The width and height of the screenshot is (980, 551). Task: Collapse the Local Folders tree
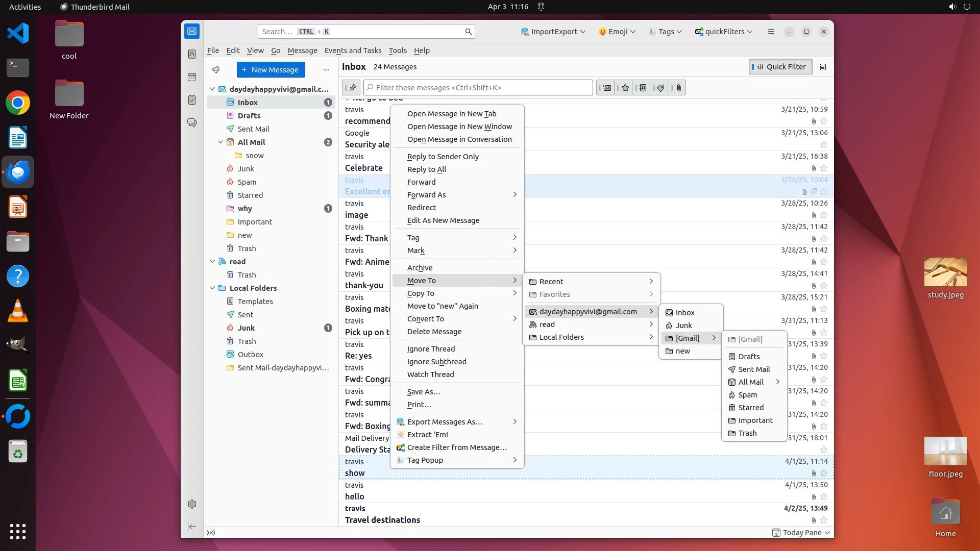[212, 288]
